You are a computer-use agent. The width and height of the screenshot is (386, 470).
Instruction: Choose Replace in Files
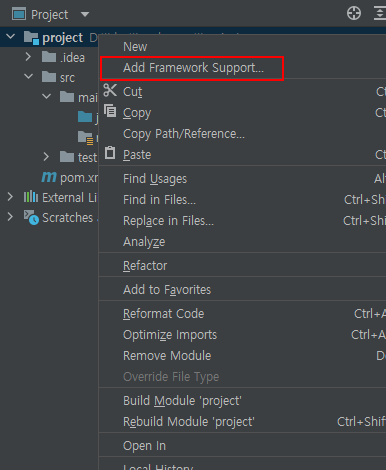pos(243,221)
